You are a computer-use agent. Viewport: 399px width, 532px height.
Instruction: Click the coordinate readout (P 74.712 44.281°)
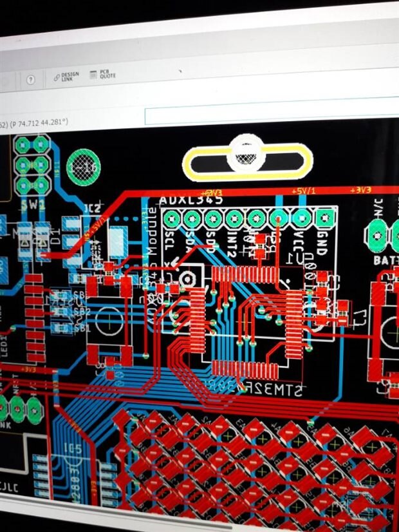click(39, 122)
